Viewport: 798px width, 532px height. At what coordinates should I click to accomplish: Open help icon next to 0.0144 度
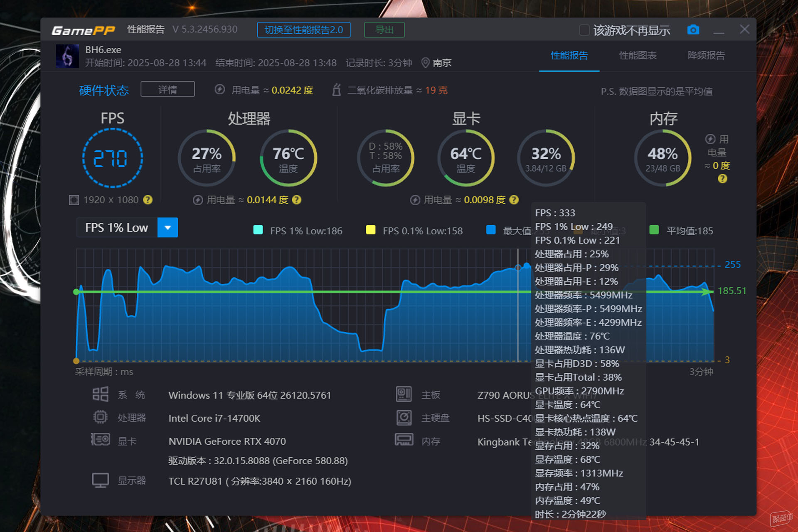pos(297,200)
